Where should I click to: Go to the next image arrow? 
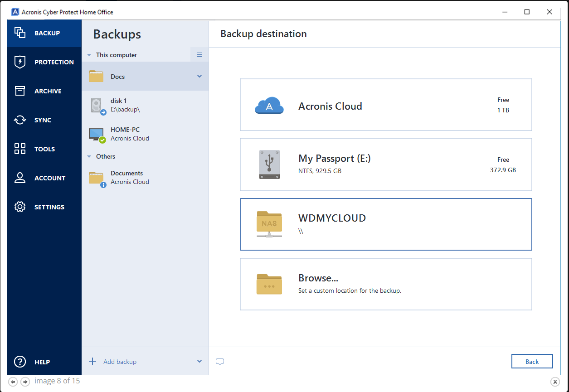coord(25,382)
